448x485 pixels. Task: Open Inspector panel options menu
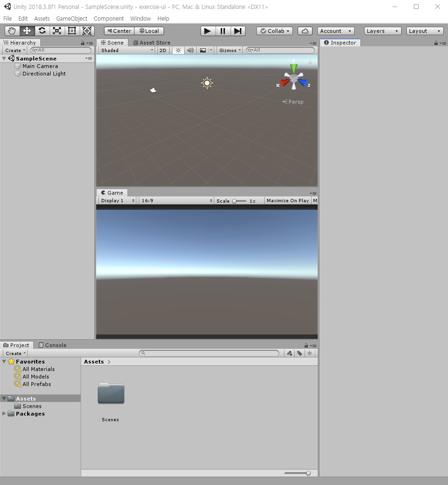(442, 43)
